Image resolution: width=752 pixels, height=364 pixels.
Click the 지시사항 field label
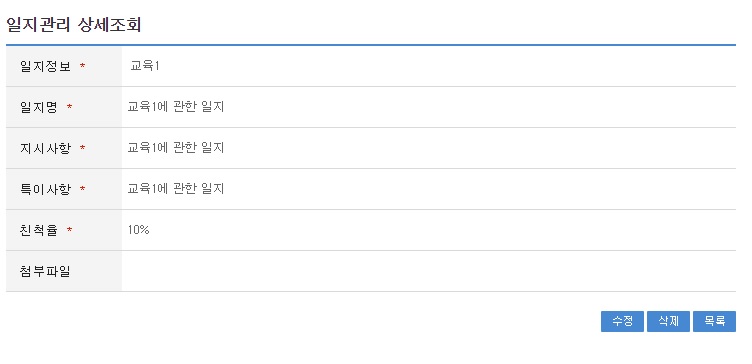pyautogui.click(x=45, y=148)
